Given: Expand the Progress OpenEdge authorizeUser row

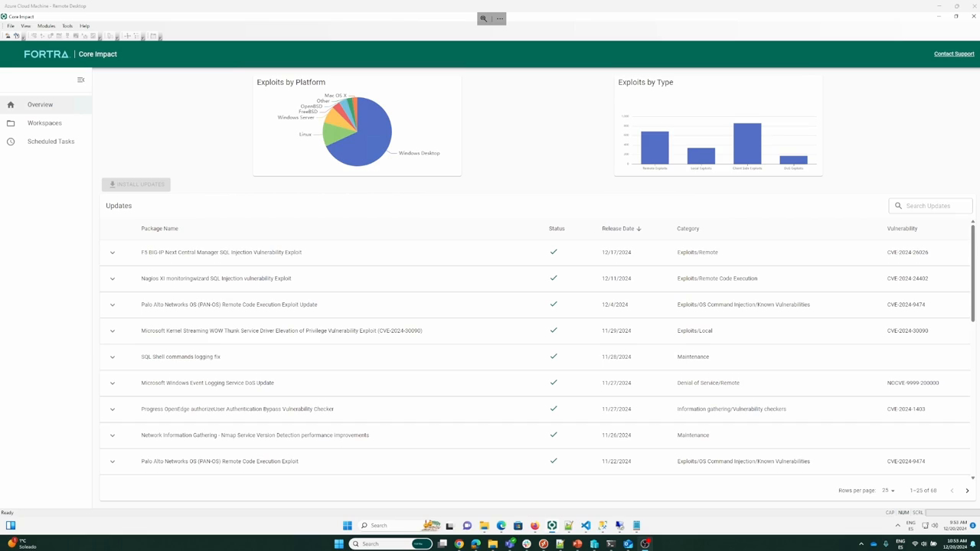Looking at the screenshot, I should pyautogui.click(x=113, y=409).
